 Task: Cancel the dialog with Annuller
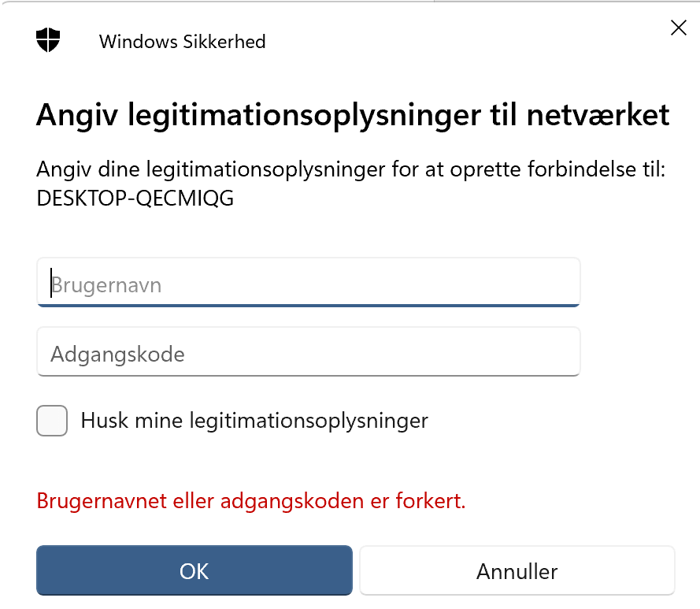(x=517, y=570)
